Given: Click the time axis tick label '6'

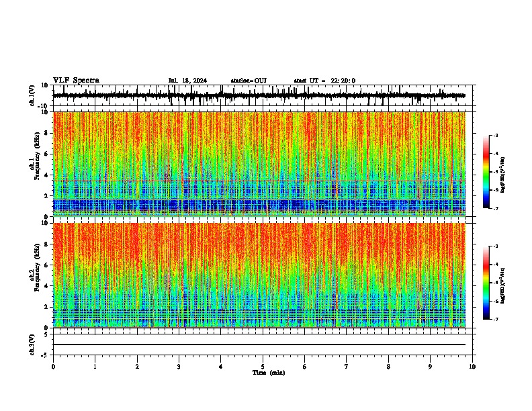Looking at the screenshot, I should point(305,367).
